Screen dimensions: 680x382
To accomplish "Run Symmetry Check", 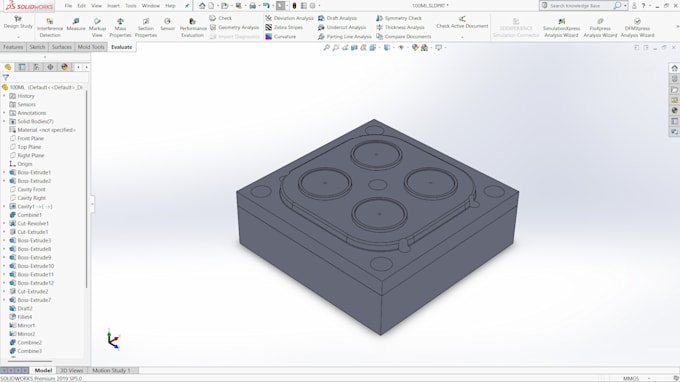I will tap(399, 18).
